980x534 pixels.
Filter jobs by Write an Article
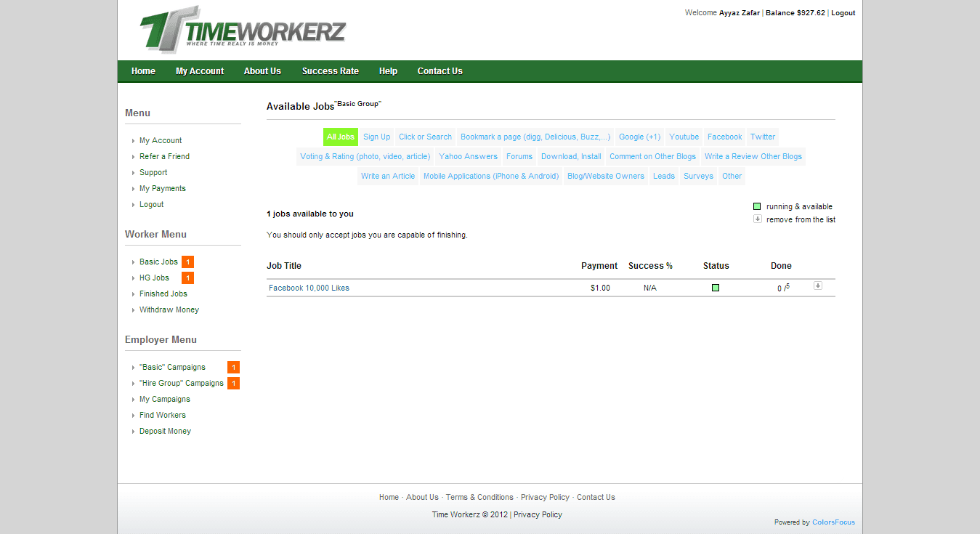click(x=388, y=176)
